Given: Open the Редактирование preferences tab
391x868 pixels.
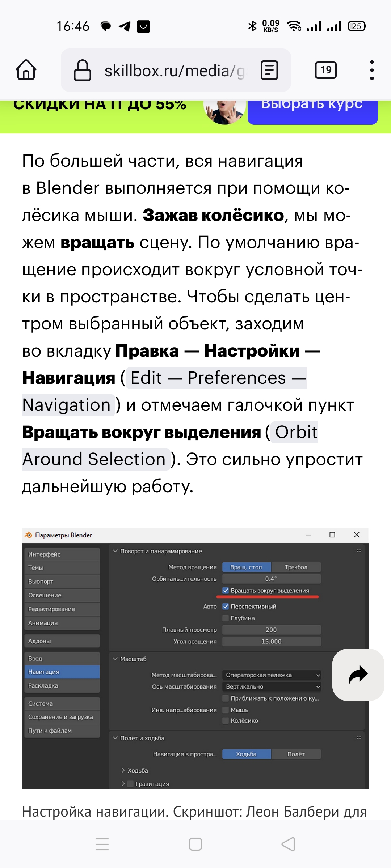Looking at the screenshot, I should (x=62, y=609).
